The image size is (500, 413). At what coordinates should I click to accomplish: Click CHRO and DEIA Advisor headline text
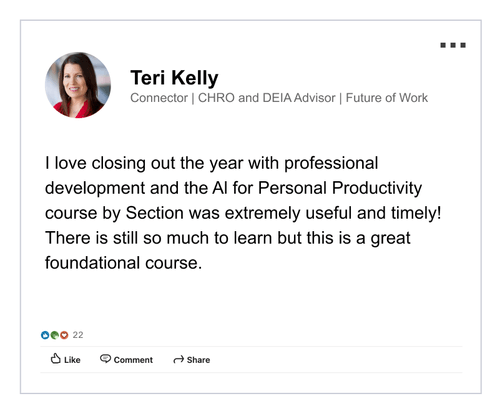click(267, 98)
